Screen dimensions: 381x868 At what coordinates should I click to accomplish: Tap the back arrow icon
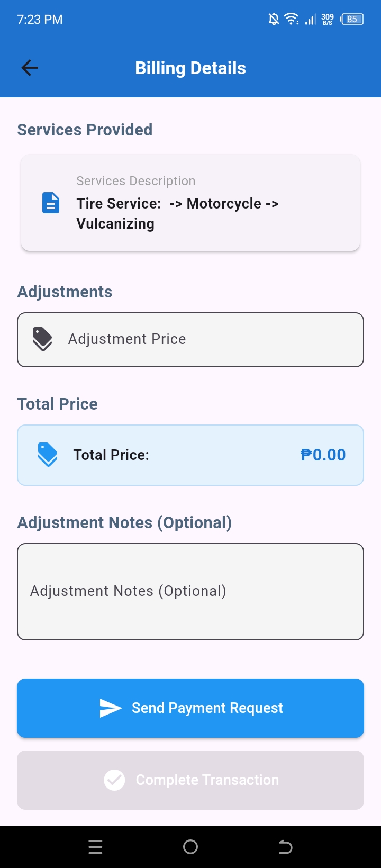[x=30, y=68]
